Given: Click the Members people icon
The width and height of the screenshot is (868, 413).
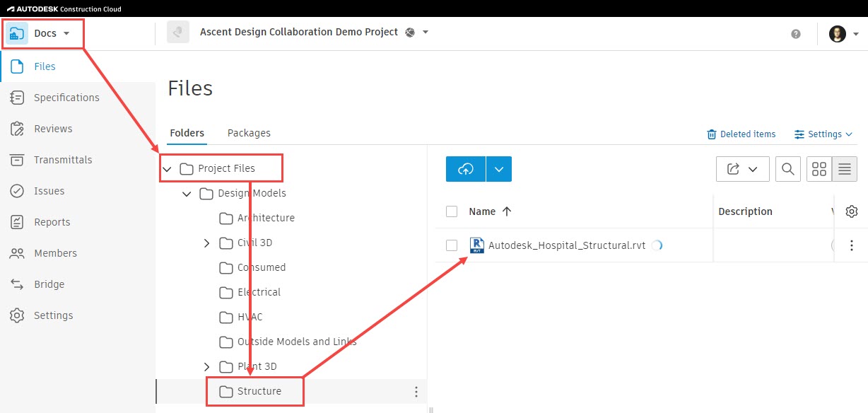Looking at the screenshot, I should pos(18,253).
